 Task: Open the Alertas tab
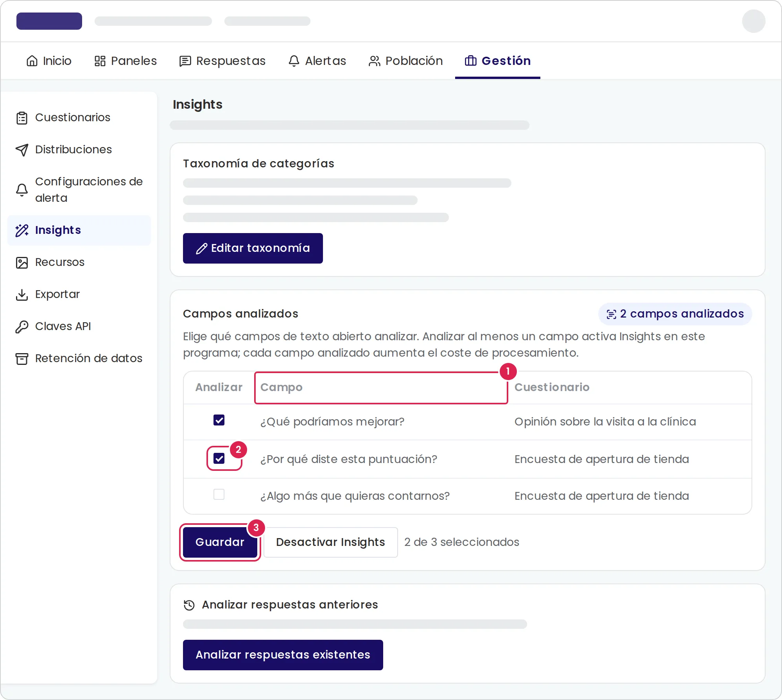pos(317,61)
